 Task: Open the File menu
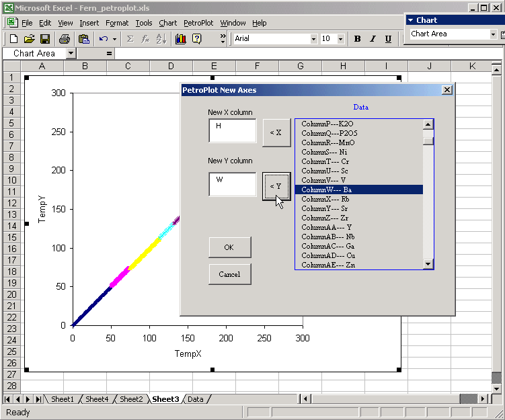pyautogui.click(x=27, y=23)
